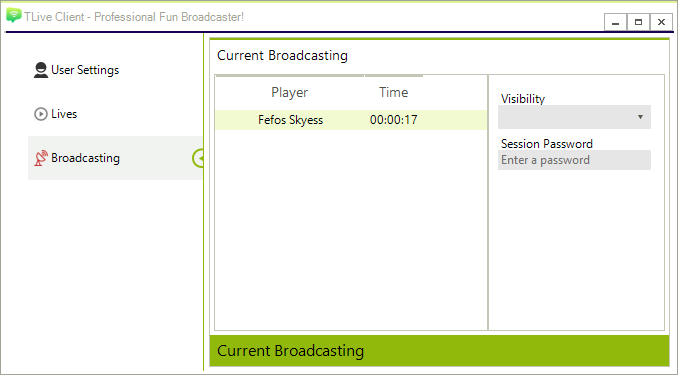Maximize the TLive Client window
This screenshot has width=678, height=375.
pos(638,22)
